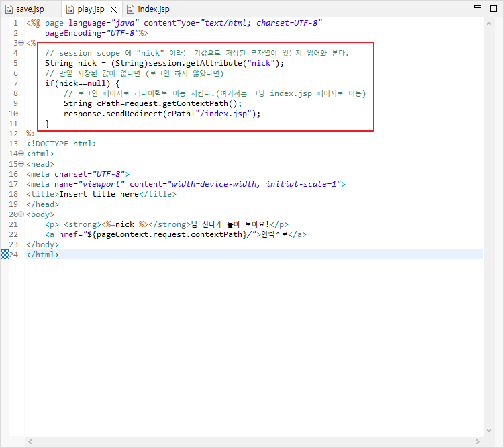
Task: Click the </html> closing tag
Action: point(43,255)
